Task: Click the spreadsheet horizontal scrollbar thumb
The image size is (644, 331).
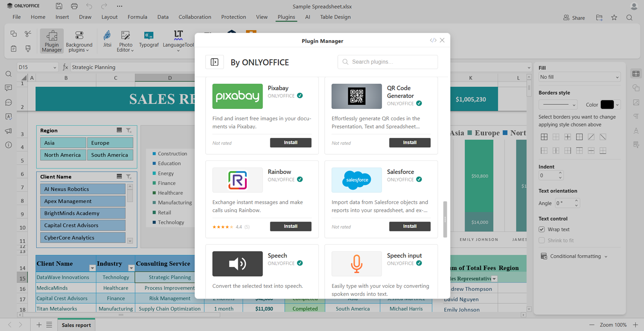Action: [121, 315]
